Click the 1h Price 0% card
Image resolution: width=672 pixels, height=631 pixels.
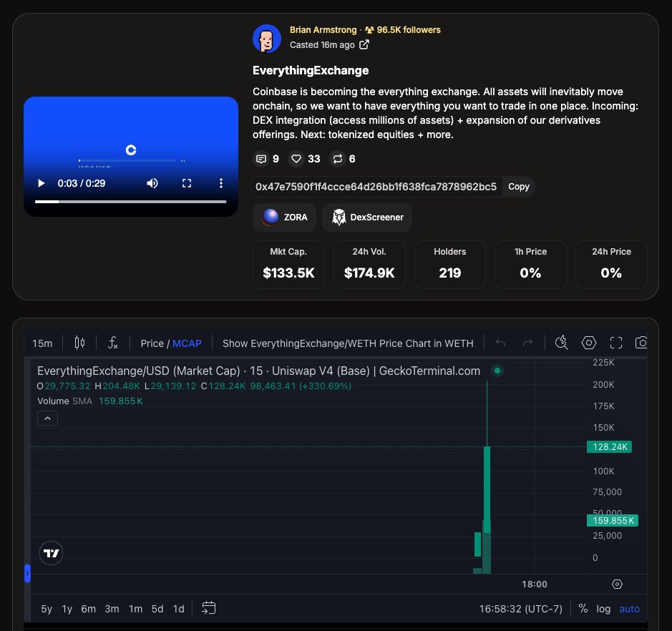530,264
